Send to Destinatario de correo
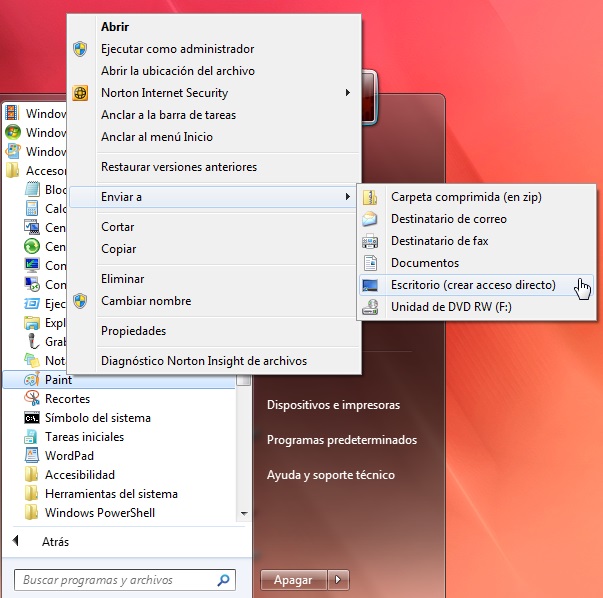This screenshot has height=598, width=603. [x=476, y=219]
